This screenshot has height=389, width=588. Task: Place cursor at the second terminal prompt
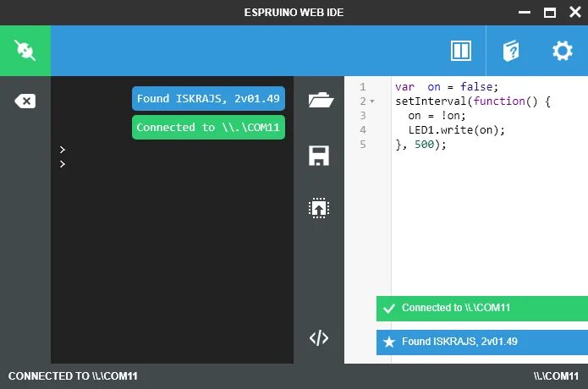click(63, 164)
